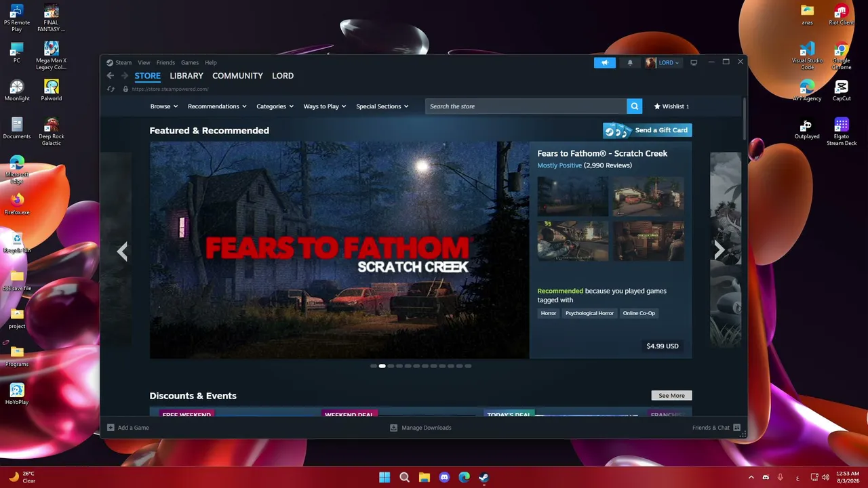Click the Horror tag
This screenshot has height=488, width=868.
click(x=549, y=313)
